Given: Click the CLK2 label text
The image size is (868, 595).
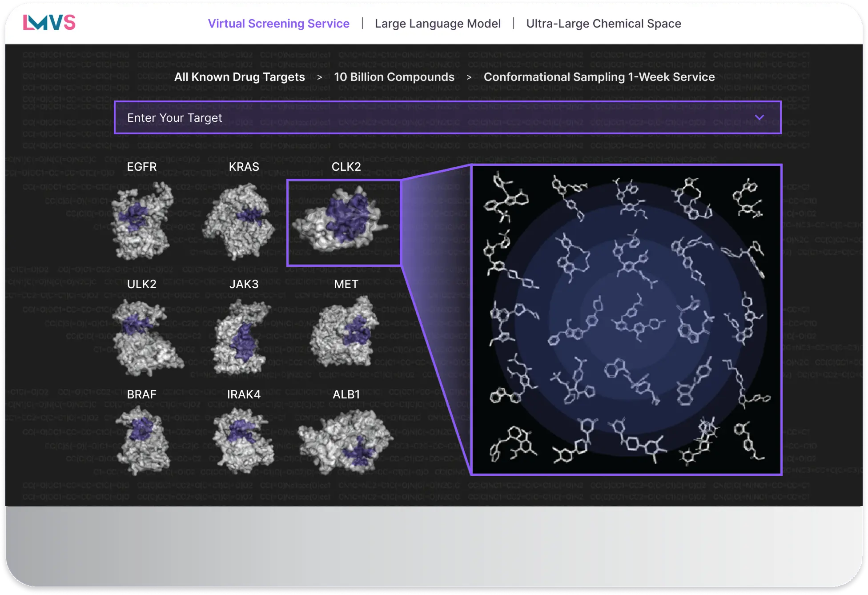Looking at the screenshot, I should point(346,167).
